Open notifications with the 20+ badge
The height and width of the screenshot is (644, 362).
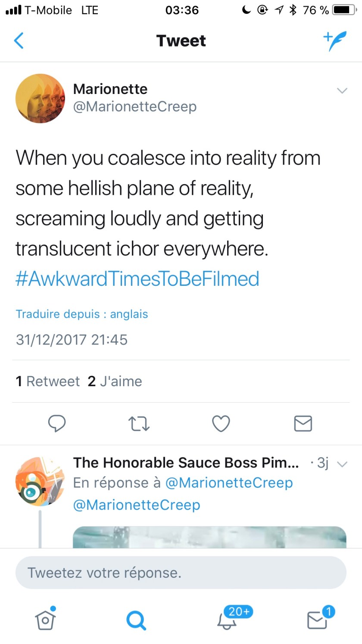(227, 620)
